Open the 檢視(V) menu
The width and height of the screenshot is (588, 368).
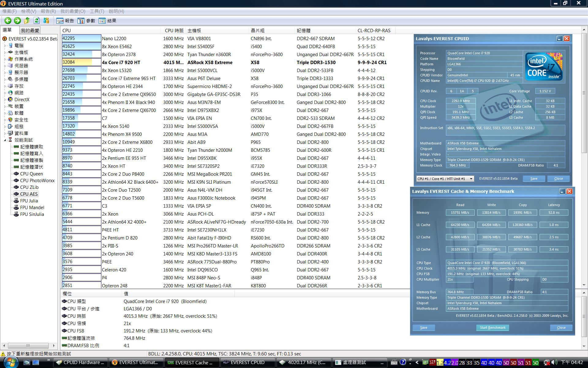click(29, 11)
